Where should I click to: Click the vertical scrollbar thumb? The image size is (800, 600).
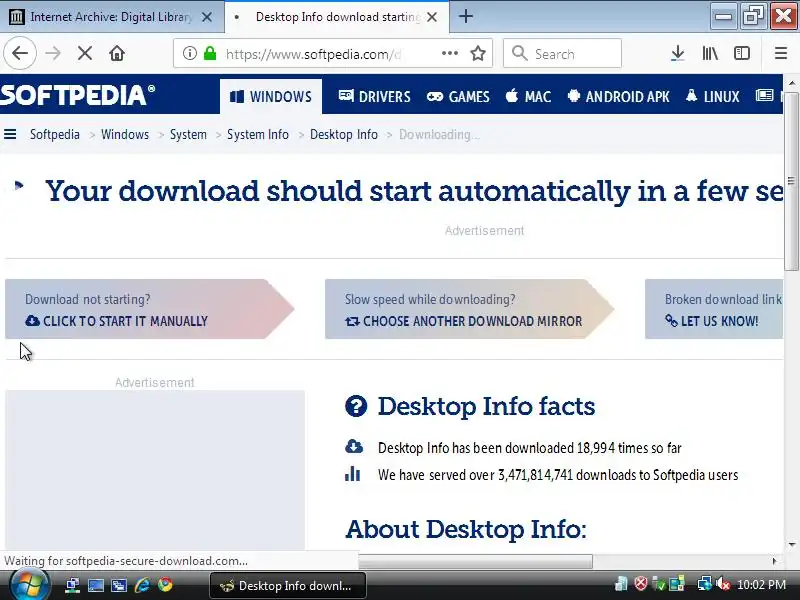(x=791, y=181)
